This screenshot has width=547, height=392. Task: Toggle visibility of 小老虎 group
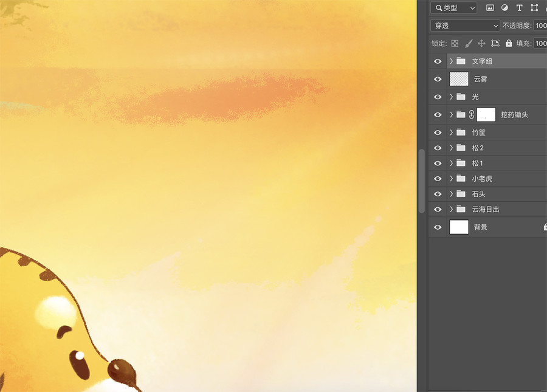pyautogui.click(x=438, y=179)
